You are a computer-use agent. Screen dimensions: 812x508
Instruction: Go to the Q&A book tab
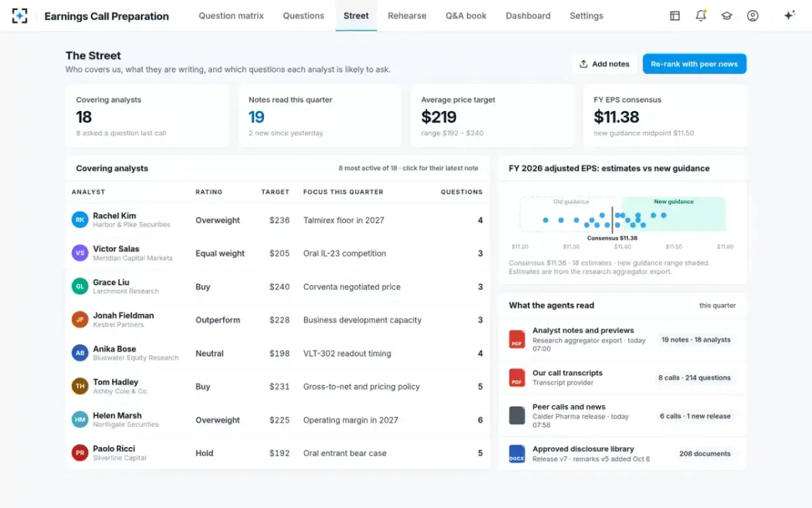pyautogui.click(x=466, y=16)
